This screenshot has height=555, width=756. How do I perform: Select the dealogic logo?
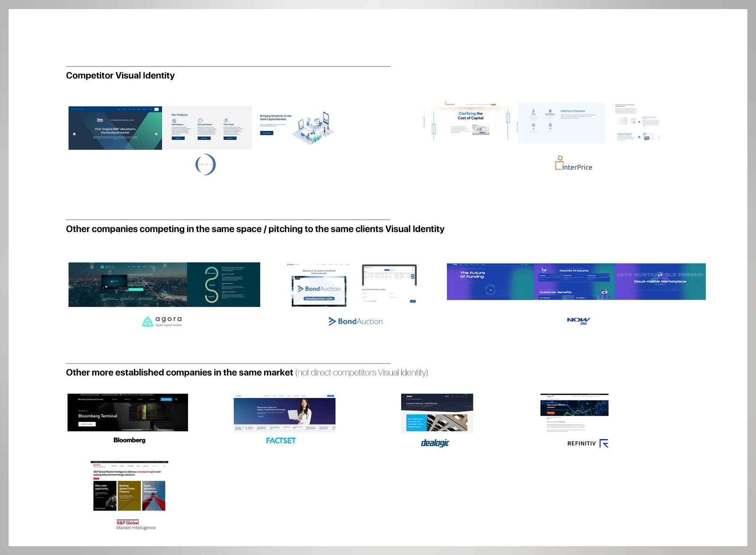tap(435, 443)
